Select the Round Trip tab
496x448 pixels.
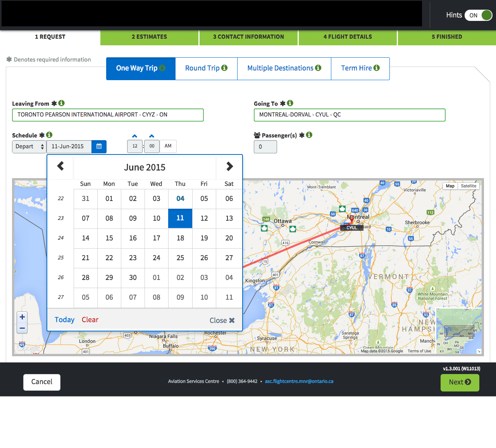[x=206, y=69]
